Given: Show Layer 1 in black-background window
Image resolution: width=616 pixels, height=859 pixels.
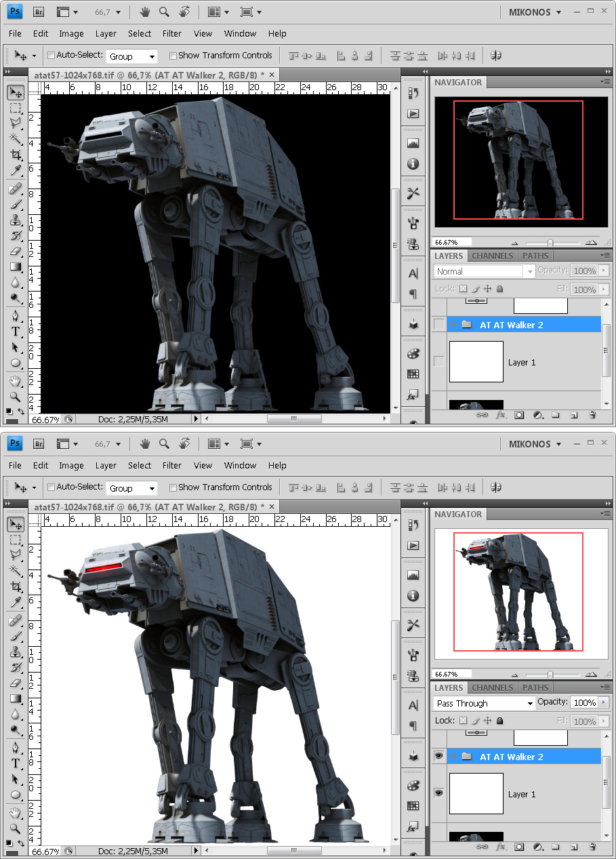Looking at the screenshot, I should click(x=439, y=361).
